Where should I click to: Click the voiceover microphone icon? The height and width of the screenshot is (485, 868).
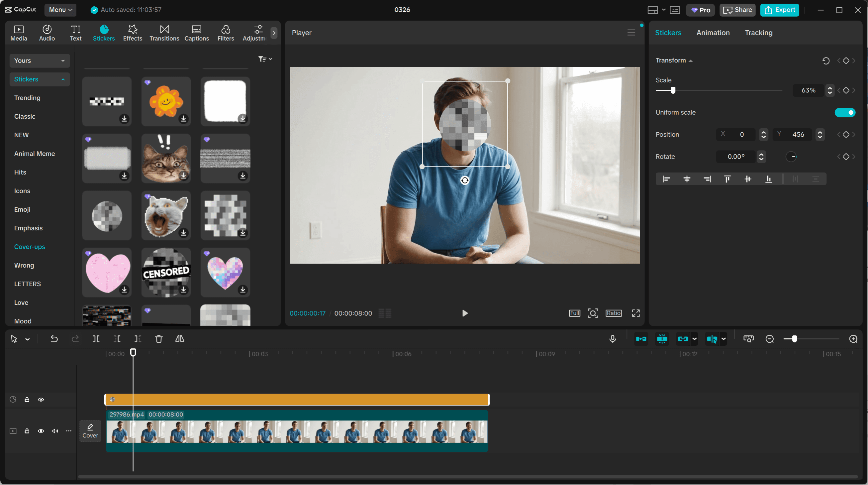coord(613,339)
